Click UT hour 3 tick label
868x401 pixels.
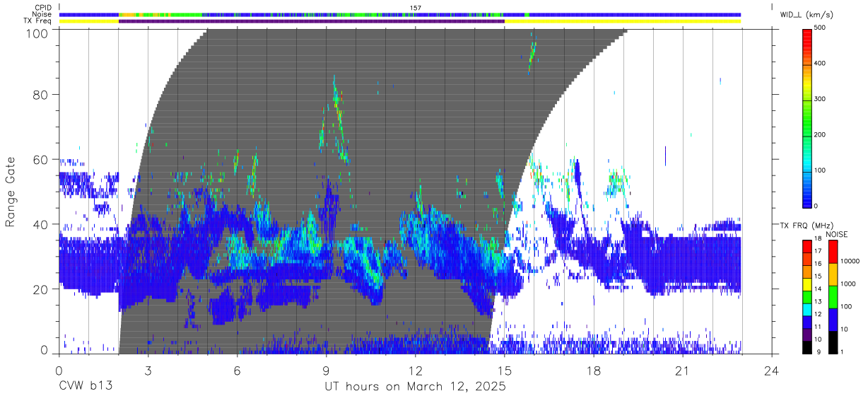(148, 371)
